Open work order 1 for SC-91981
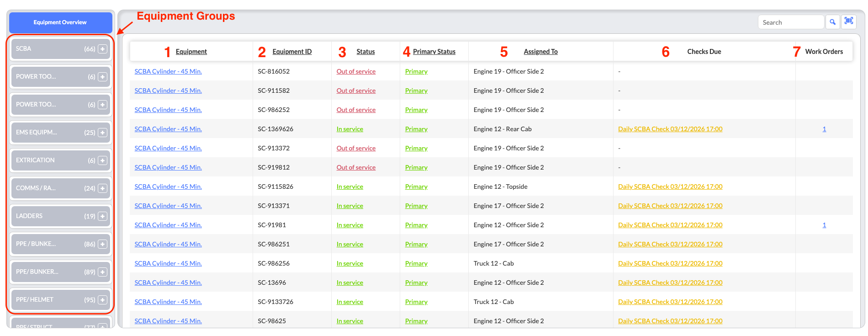868x336 pixels. [x=824, y=225]
